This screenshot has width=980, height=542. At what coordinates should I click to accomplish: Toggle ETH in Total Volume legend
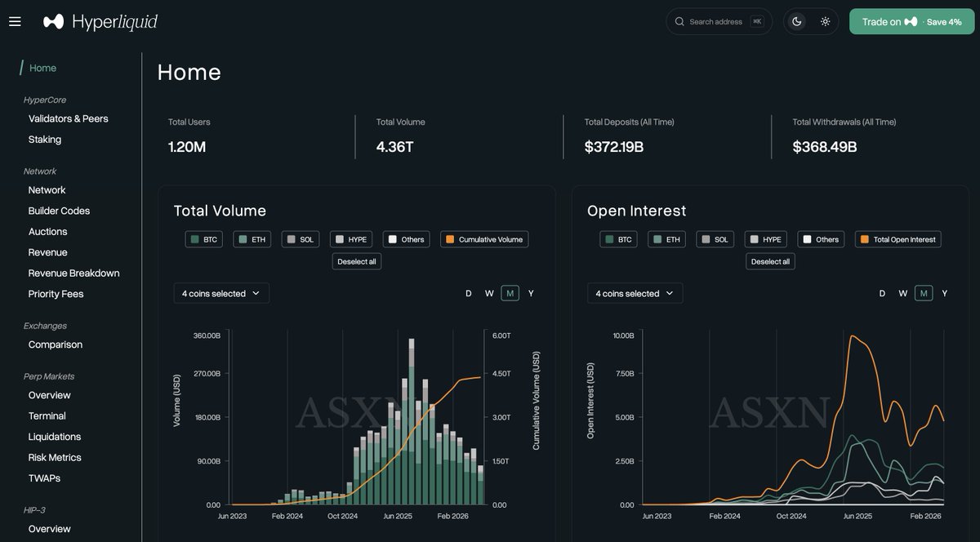[x=252, y=239]
